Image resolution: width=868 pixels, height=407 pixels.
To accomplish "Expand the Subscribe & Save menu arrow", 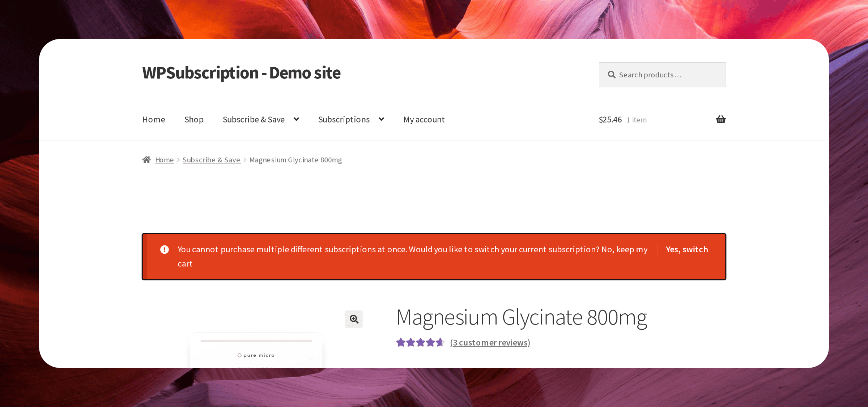I will pyautogui.click(x=296, y=119).
